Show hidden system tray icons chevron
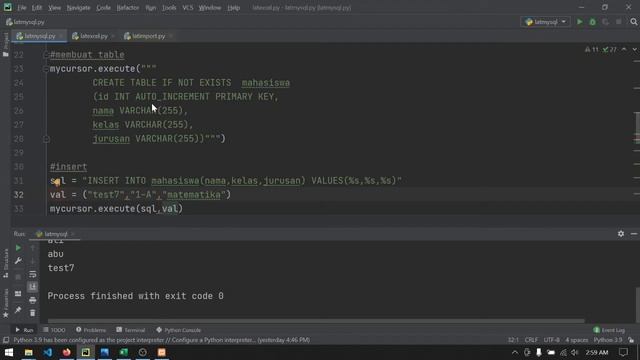The height and width of the screenshot is (360, 640). 515,352
